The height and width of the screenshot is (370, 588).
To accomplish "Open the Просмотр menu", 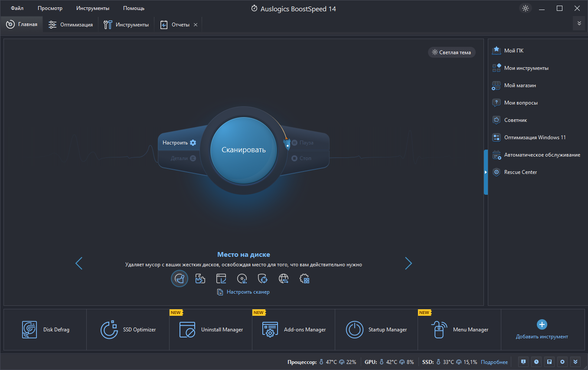I will [x=50, y=8].
